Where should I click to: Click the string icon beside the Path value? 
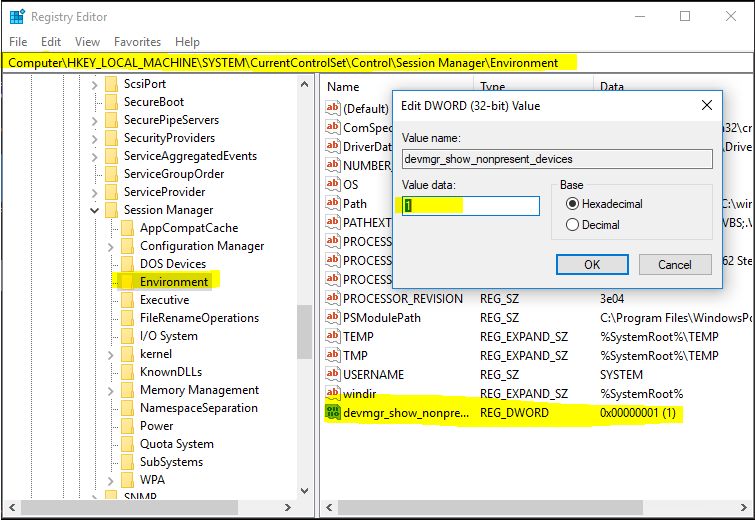coord(333,203)
